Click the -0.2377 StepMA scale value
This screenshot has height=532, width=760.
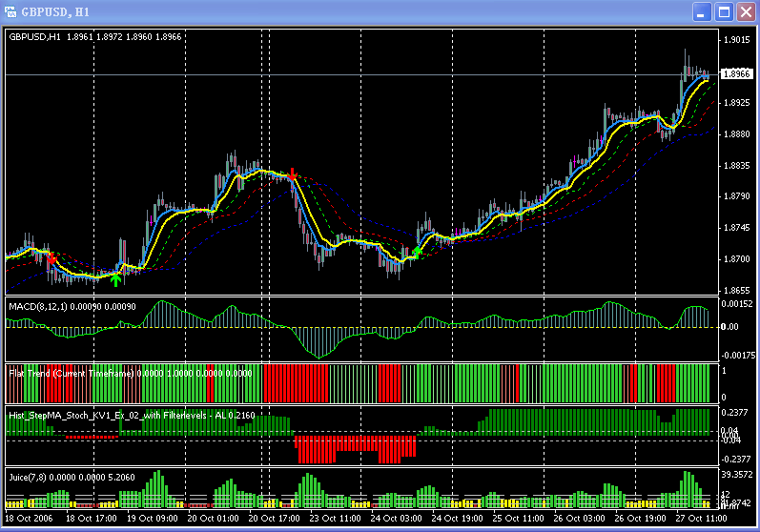click(x=735, y=460)
